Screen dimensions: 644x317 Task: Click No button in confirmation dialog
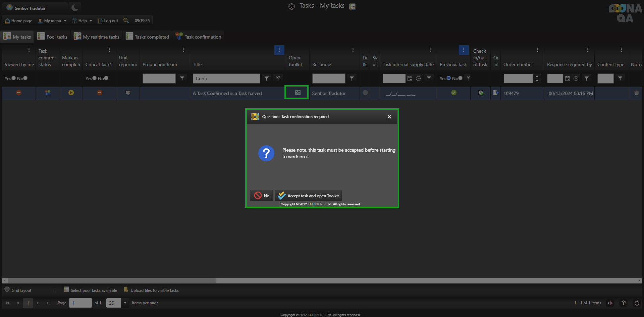tap(262, 196)
